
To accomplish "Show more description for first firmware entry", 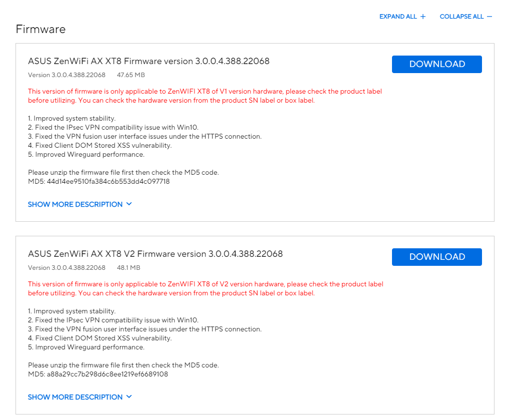I will [75, 204].
